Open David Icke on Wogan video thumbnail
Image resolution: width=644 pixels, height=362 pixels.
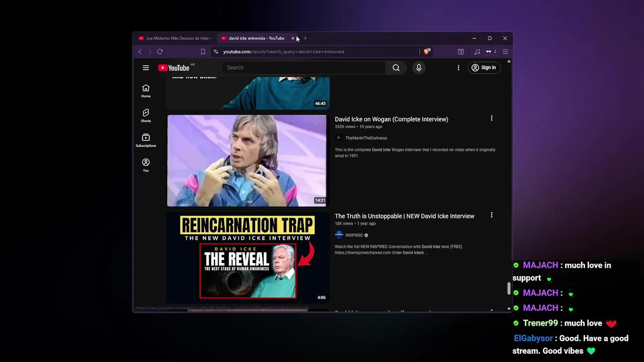pyautogui.click(x=247, y=160)
